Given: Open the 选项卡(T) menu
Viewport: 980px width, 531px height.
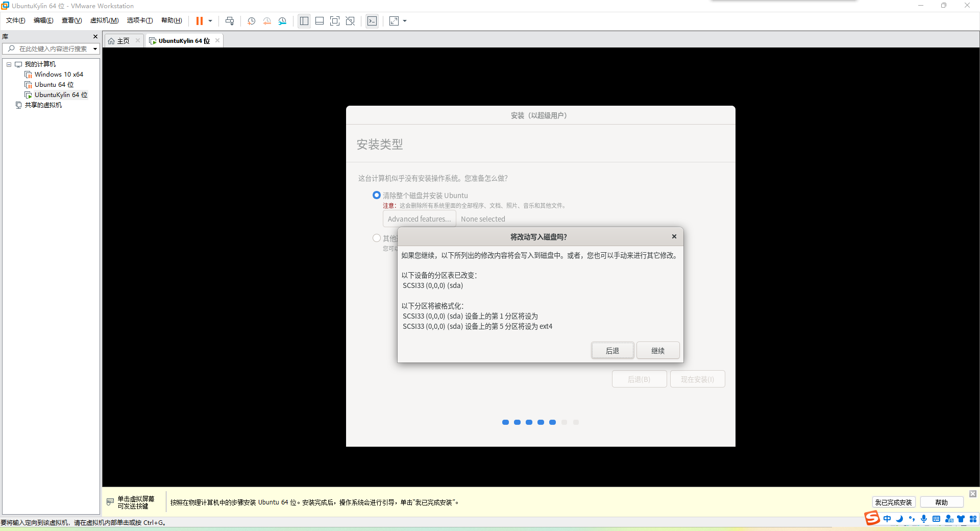Looking at the screenshot, I should 140,20.
